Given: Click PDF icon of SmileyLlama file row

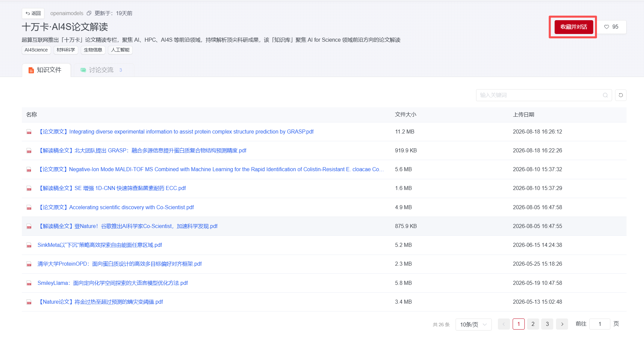Looking at the screenshot, I should [x=29, y=283].
